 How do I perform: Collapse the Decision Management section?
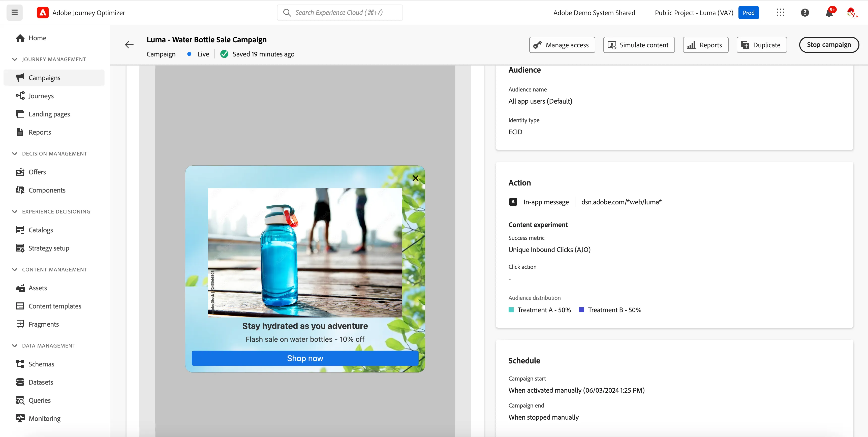point(14,154)
